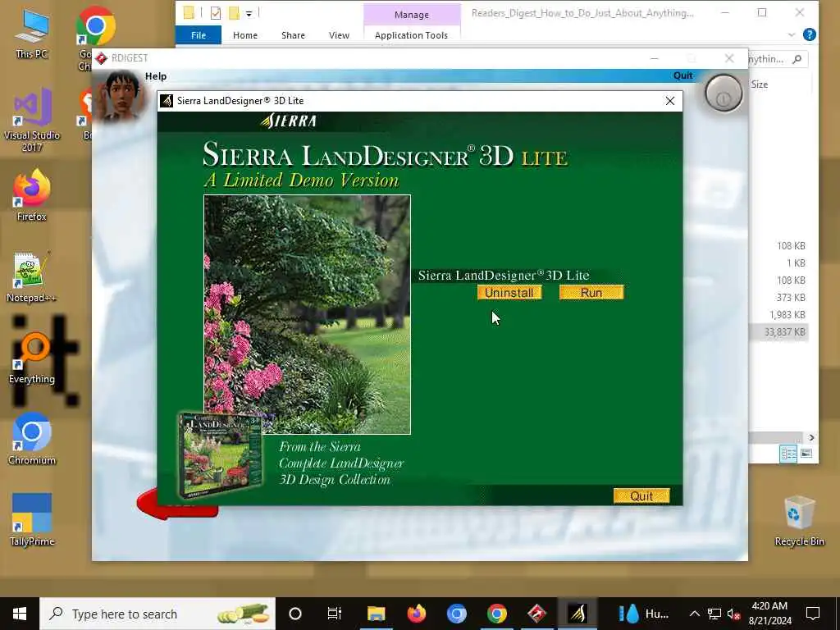Close the Sierra LandDesigner 3D Lite dialog
The image size is (840, 630).
click(669, 101)
